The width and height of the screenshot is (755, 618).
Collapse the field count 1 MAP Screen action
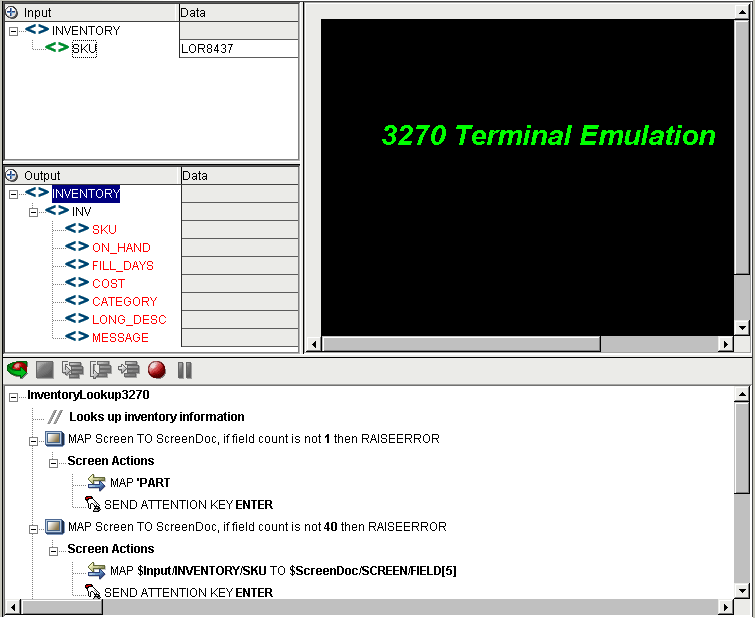pos(33,441)
